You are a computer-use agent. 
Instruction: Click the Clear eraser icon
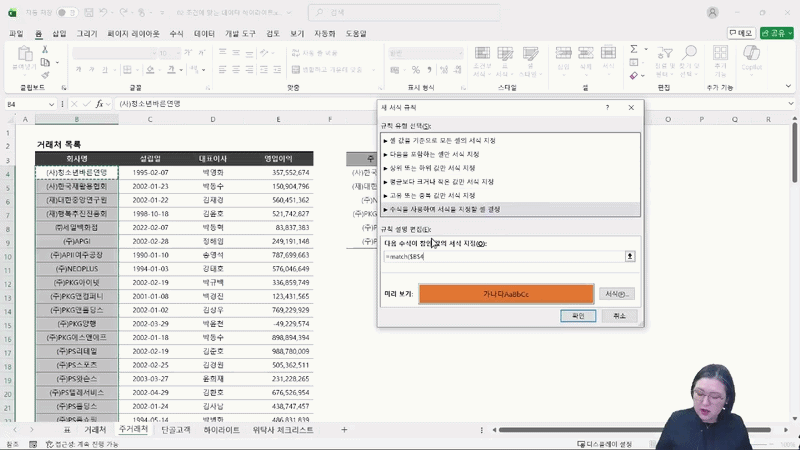[x=634, y=76]
